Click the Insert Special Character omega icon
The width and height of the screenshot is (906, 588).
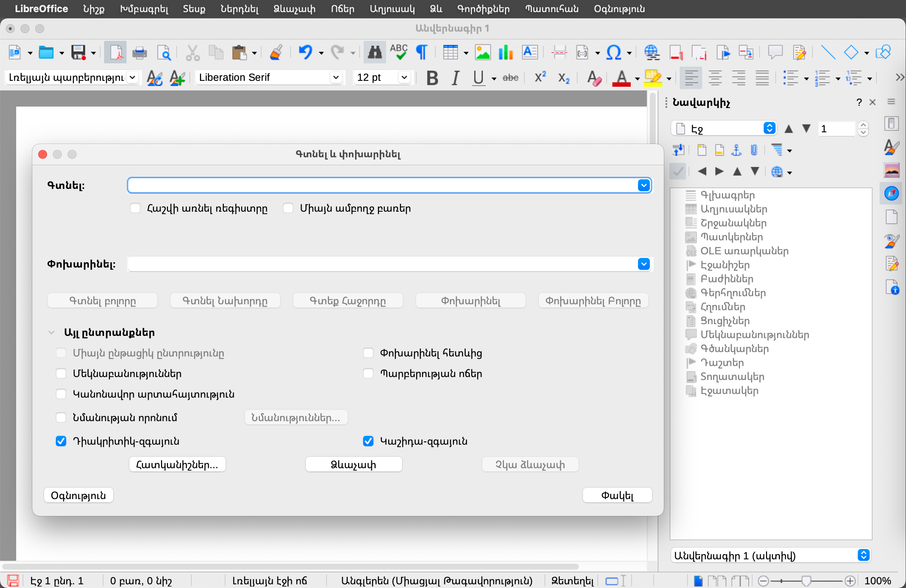tap(613, 53)
